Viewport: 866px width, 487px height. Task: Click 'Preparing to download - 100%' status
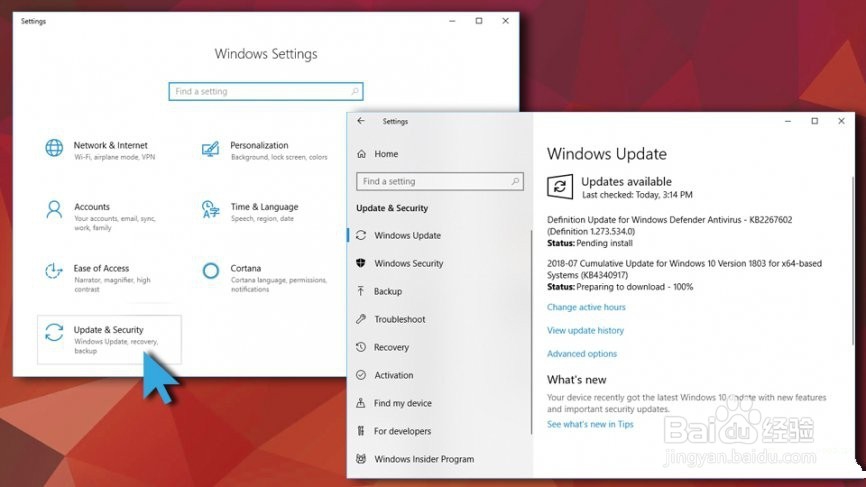tap(635, 287)
